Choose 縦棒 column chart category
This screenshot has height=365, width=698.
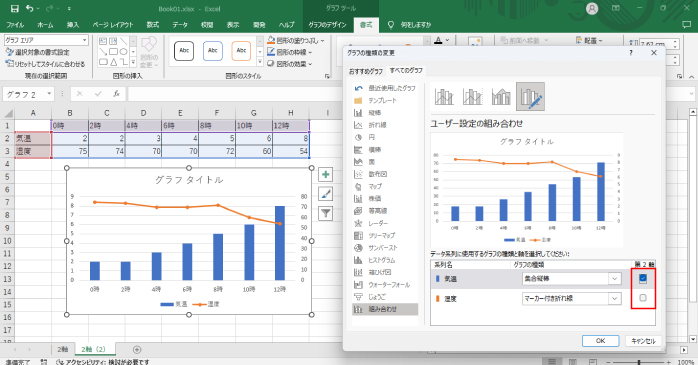pyautogui.click(x=385, y=113)
